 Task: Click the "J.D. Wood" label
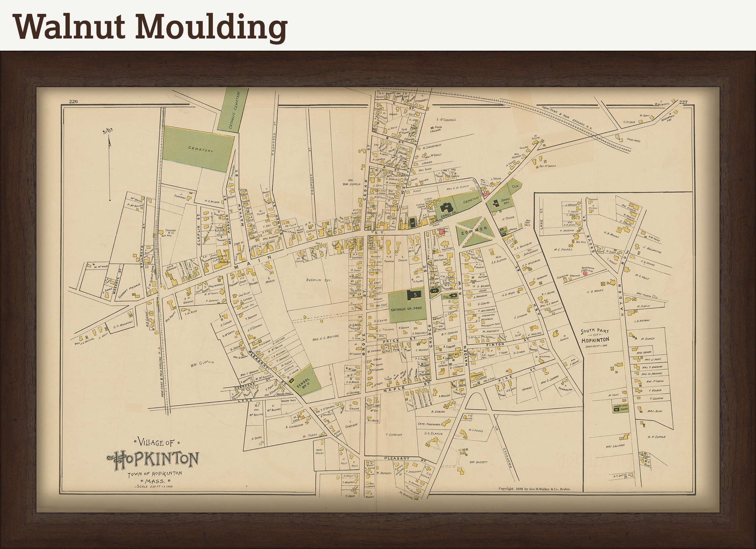[x=508, y=294]
